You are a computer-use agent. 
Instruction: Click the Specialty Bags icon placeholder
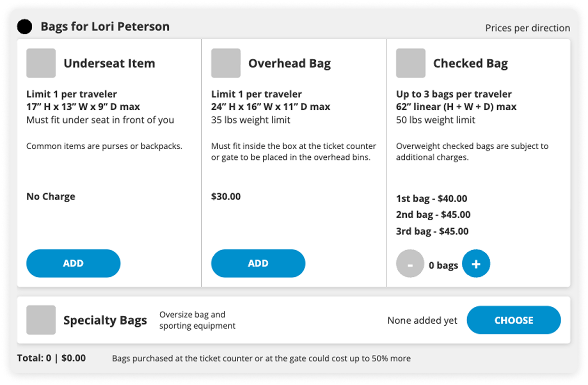pos(41,320)
